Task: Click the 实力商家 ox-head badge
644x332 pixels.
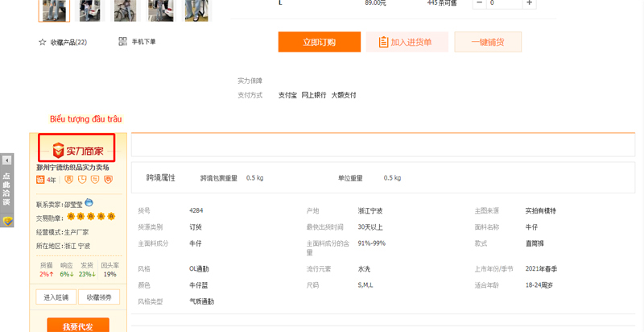Action: [77, 151]
